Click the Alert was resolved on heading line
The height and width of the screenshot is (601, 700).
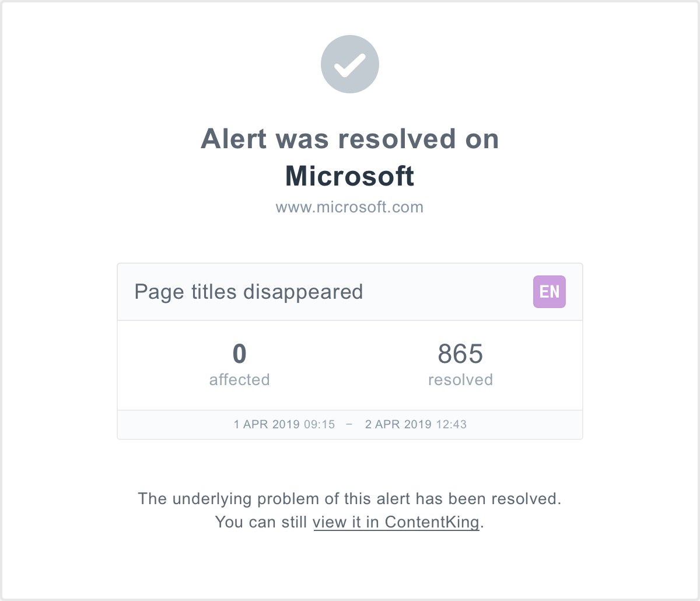tap(349, 139)
